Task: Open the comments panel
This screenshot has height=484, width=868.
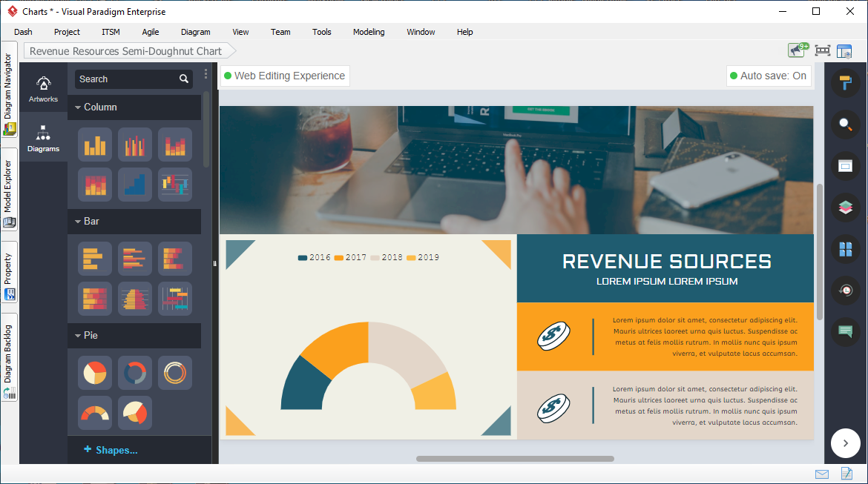Action: pyautogui.click(x=845, y=332)
